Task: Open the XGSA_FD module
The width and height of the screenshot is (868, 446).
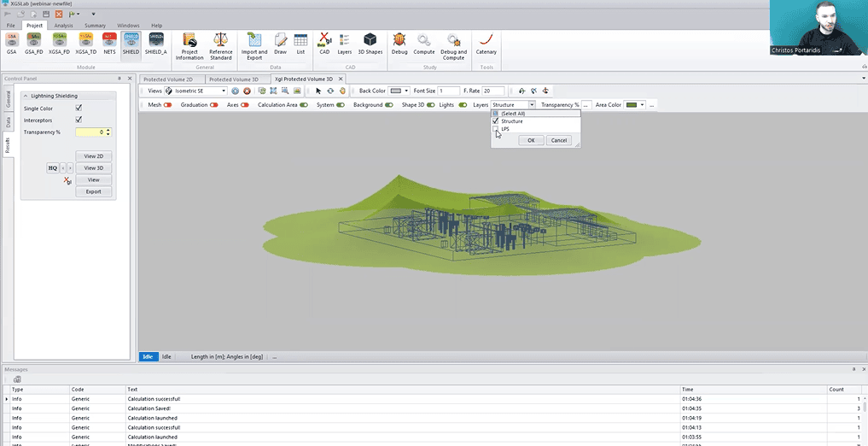Action: (59, 44)
